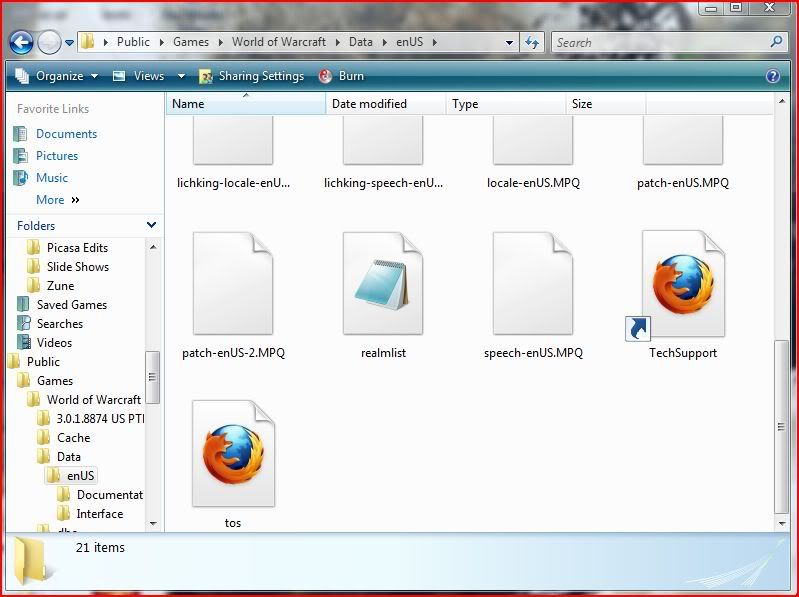Screen dimensions: 799x597
Task: Click the Views button
Action: coord(139,76)
